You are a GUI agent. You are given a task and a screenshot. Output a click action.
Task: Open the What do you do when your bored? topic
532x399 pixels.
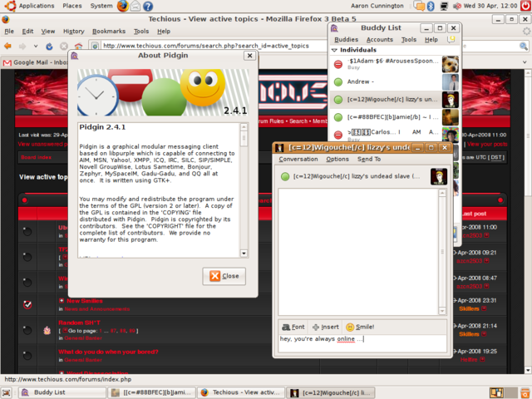click(x=108, y=352)
